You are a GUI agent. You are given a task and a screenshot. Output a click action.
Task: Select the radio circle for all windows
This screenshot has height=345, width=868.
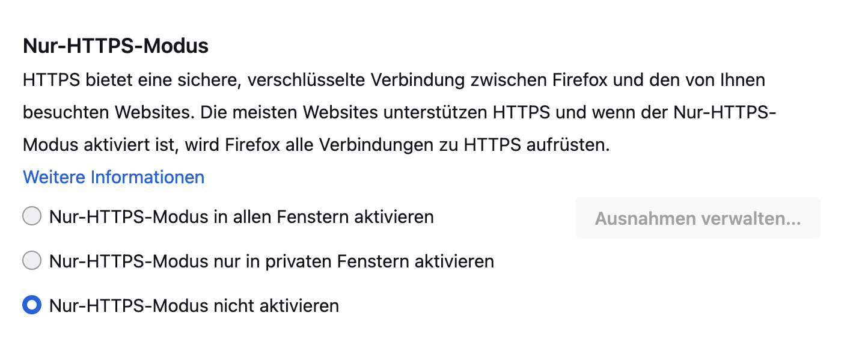click(32, 216)
